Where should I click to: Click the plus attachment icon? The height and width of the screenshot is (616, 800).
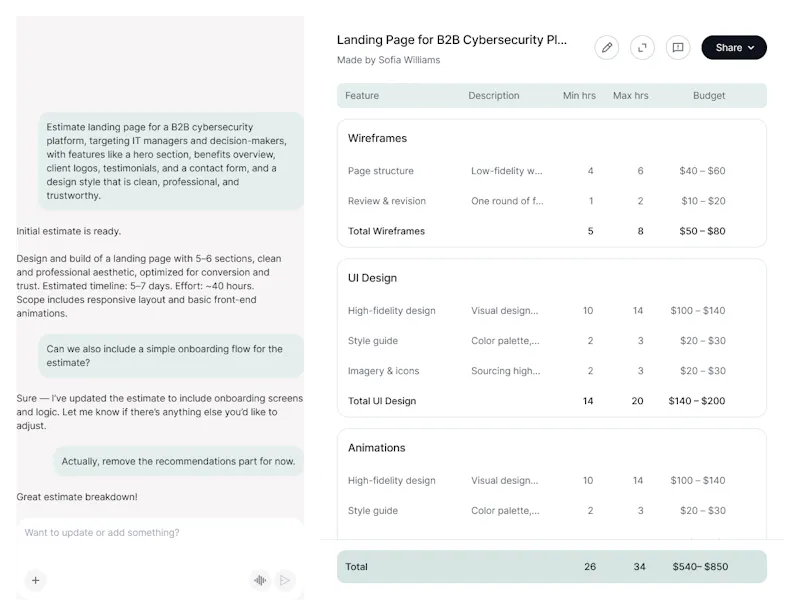click(x=36, y=580)
